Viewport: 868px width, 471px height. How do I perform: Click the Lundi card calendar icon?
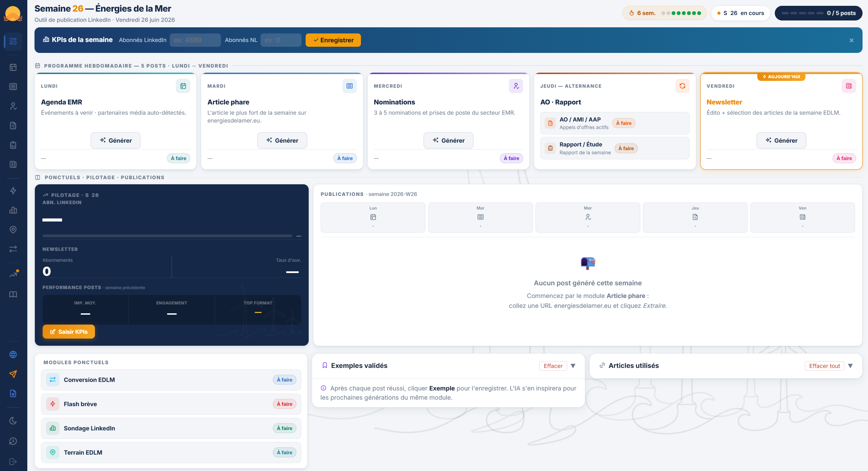tap(183, 86)
